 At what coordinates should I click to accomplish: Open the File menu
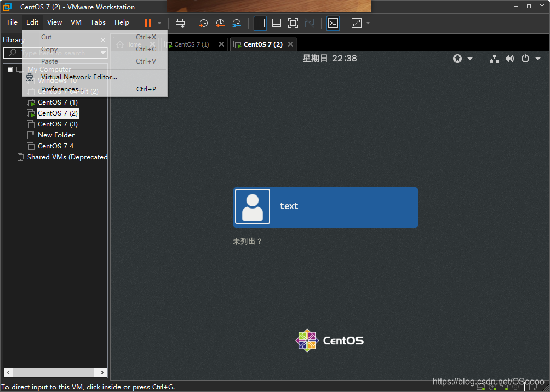(12, 22)
